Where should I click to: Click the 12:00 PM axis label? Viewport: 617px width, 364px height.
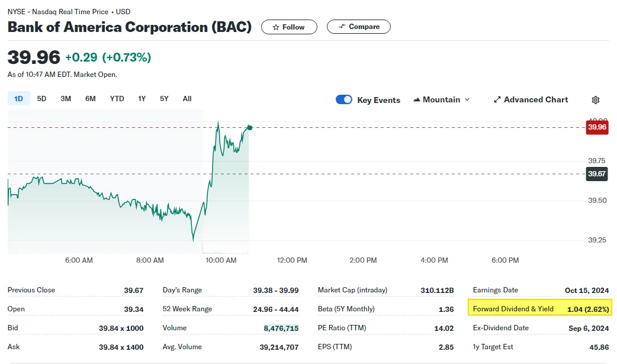[292, 260]
